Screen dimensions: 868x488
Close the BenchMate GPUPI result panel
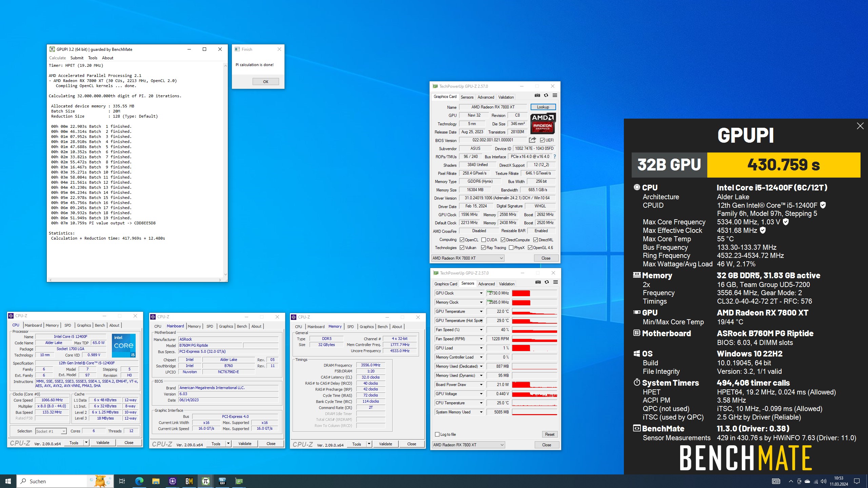860,126
